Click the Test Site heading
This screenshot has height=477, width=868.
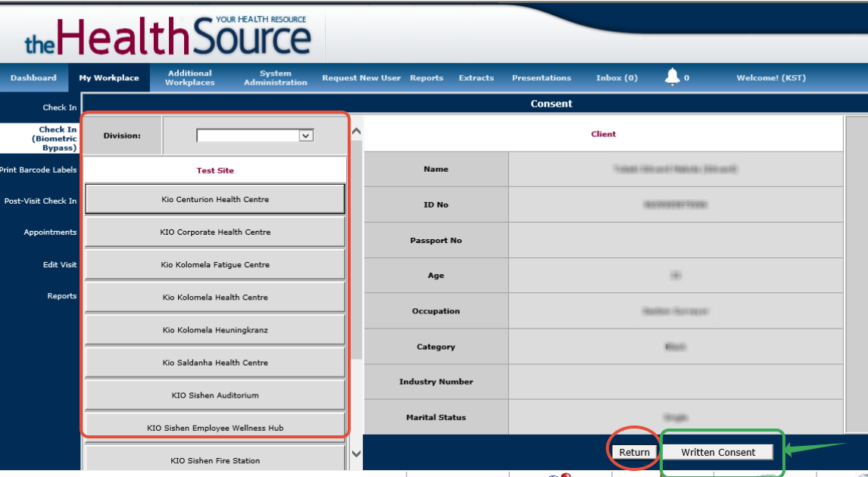pos(215,170)
